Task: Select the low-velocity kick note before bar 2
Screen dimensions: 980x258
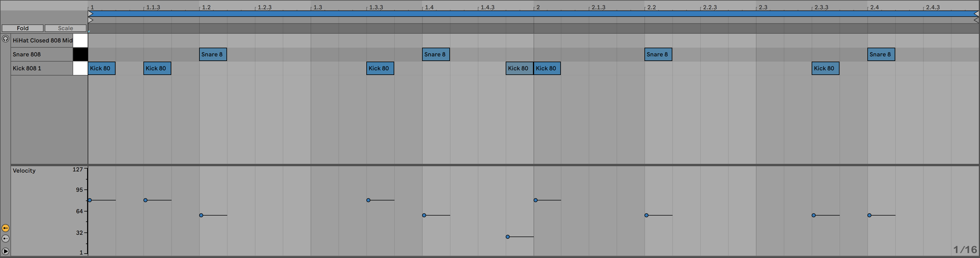Action: (x=519, y=69)
